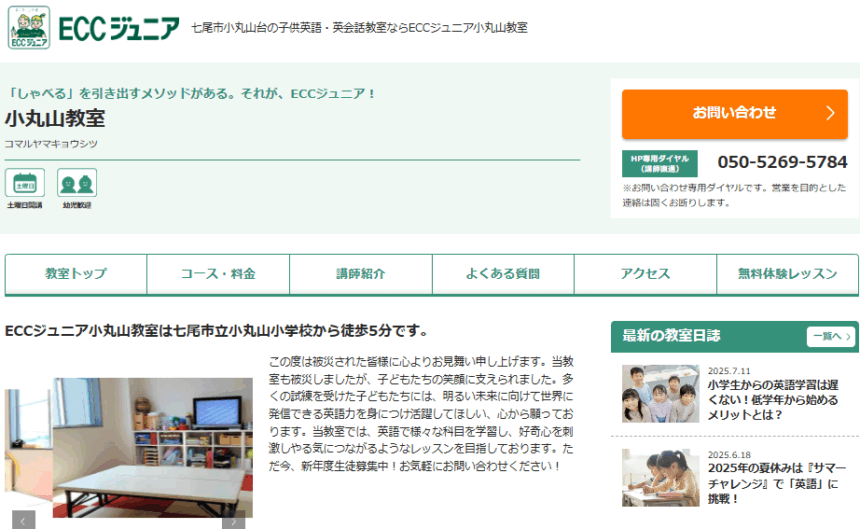Click the toddlers welcome icon
Screen dimensions: 860x529
tap(77, 183)
